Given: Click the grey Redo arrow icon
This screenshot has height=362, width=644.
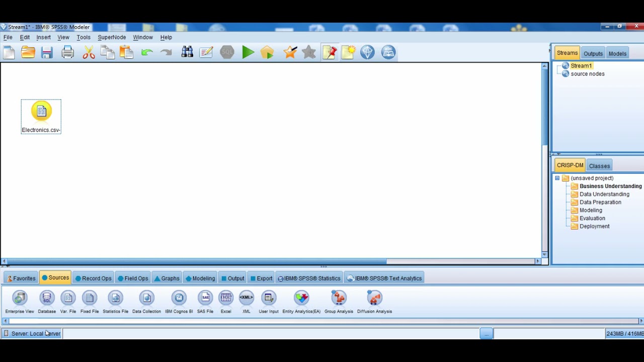Looking at the screenshot, I should pos(166,52).
